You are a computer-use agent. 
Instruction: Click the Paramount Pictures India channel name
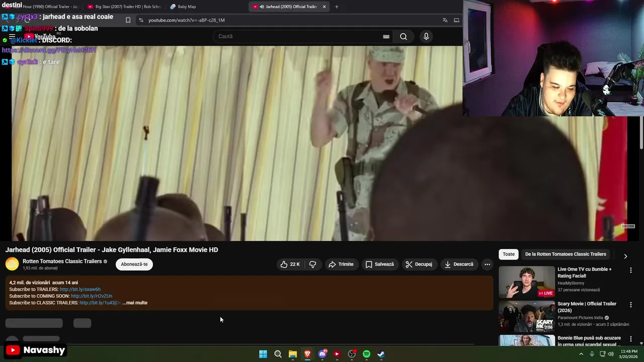[x=580, y=318]
